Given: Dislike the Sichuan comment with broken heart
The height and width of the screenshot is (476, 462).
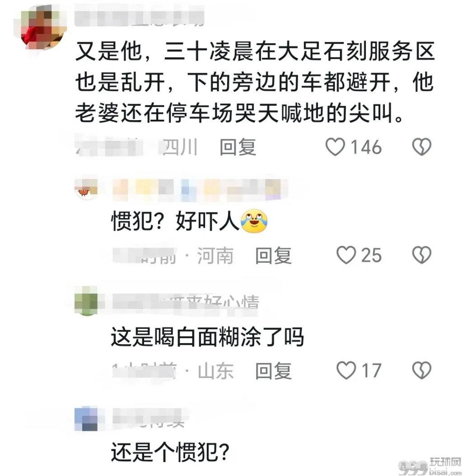Looking at the screenshot, I should tap(422, 147).
